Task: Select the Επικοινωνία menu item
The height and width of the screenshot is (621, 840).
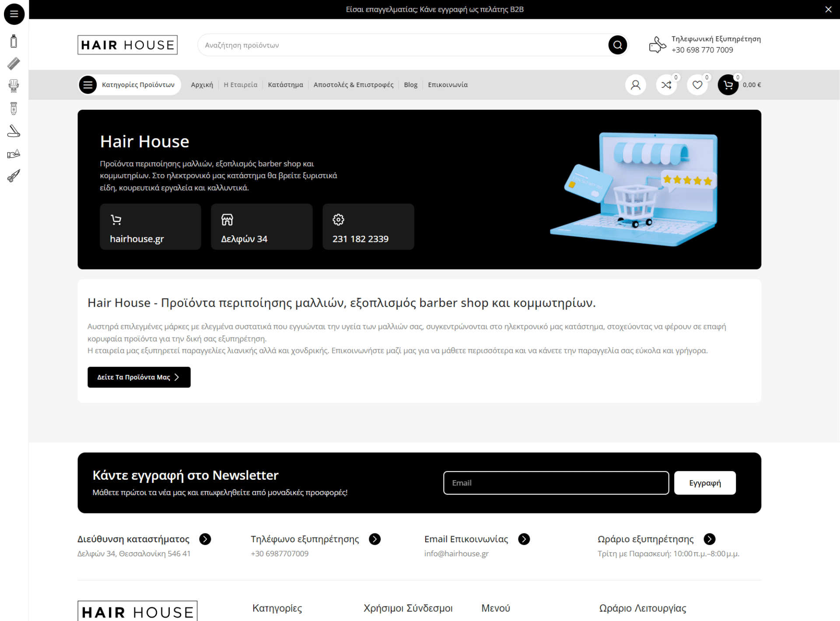Action: (x=448, y=84)
